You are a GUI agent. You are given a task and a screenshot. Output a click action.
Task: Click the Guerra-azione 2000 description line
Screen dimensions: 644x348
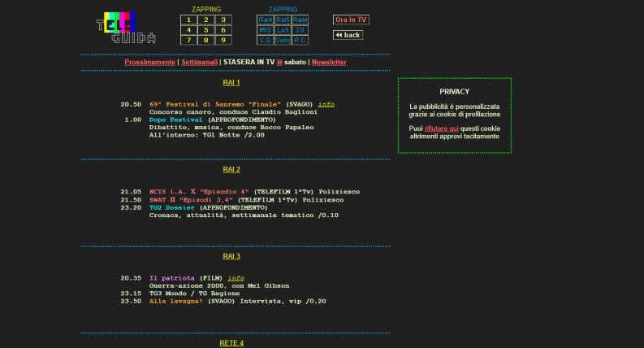(x=219, y=286)
